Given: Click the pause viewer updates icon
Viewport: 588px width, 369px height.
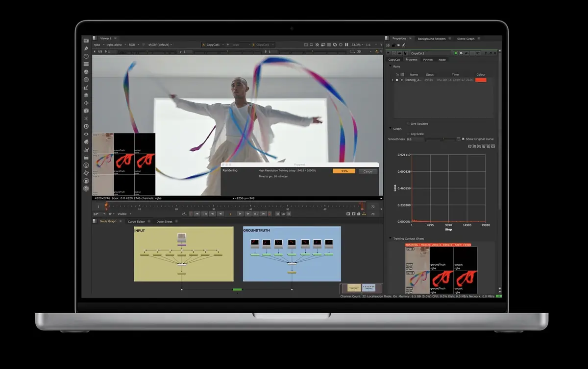Looking at the screenshot, I should coord(346,45).
